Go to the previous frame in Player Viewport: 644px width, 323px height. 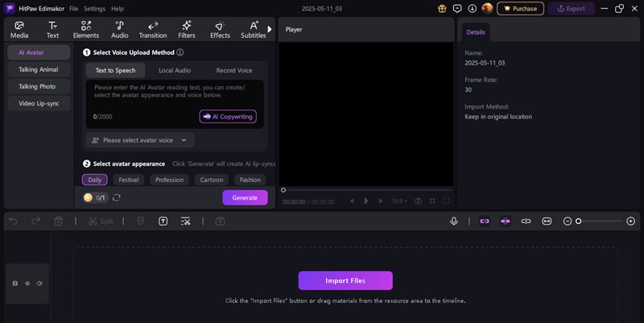(x=352, y=201)
